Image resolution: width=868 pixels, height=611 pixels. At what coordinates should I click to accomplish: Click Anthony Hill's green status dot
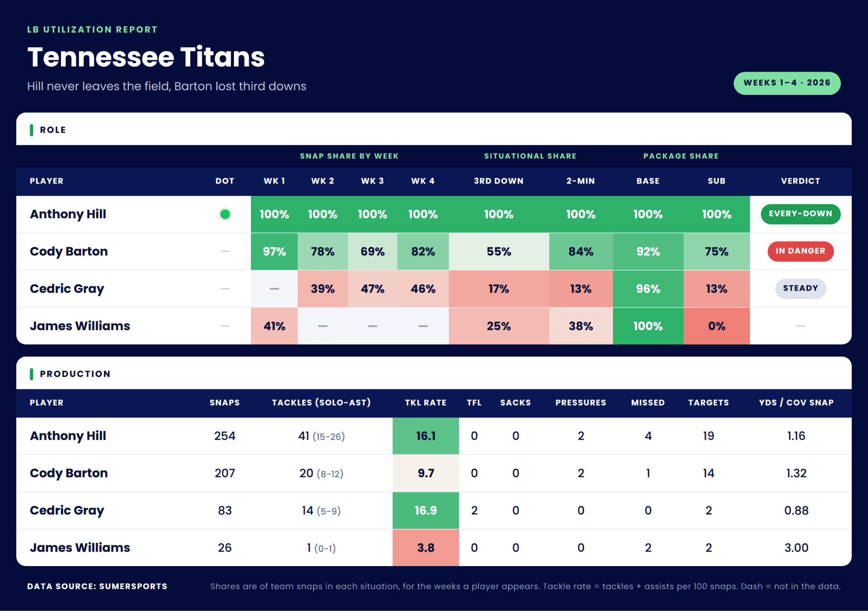[x=225, y=214]
